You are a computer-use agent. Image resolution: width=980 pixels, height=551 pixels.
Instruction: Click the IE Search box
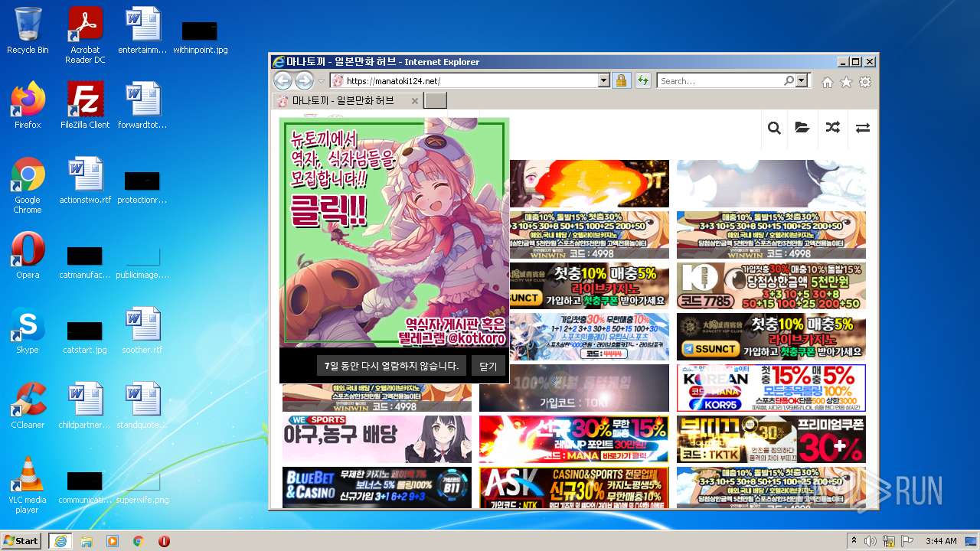click(720, 80)
